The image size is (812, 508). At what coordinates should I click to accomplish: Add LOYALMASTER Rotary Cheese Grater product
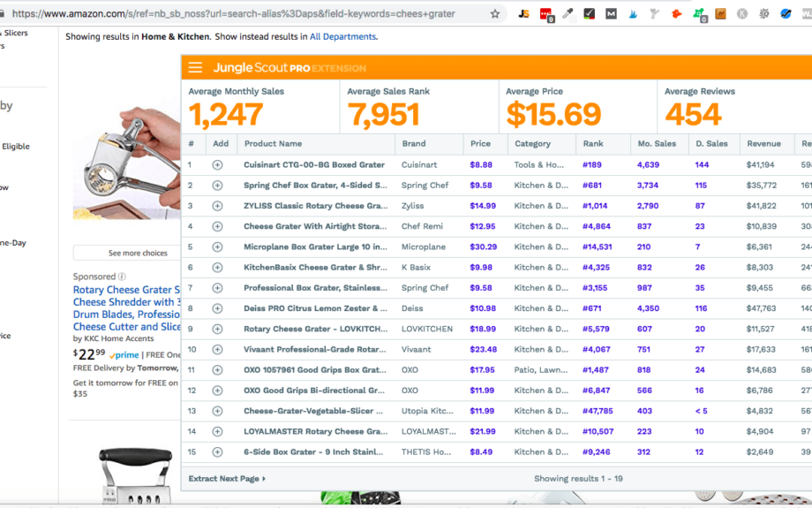[x=217, y=431]
